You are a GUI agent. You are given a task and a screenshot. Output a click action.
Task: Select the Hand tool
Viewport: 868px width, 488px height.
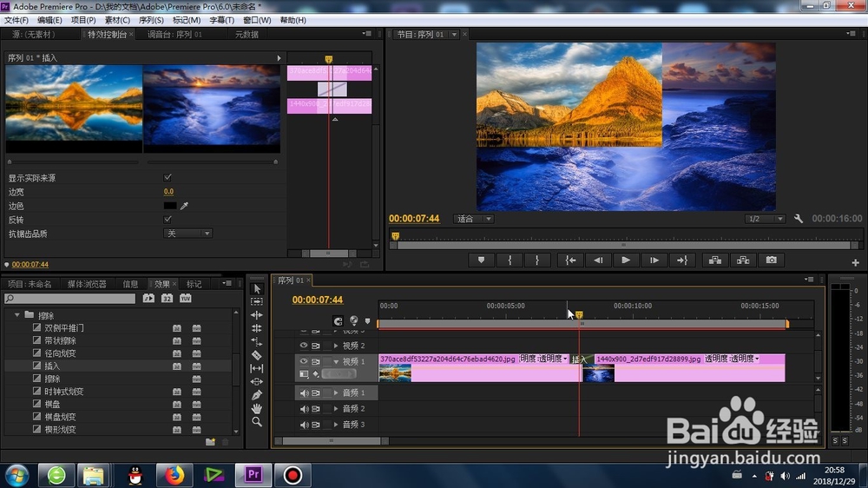pos(257,408)
